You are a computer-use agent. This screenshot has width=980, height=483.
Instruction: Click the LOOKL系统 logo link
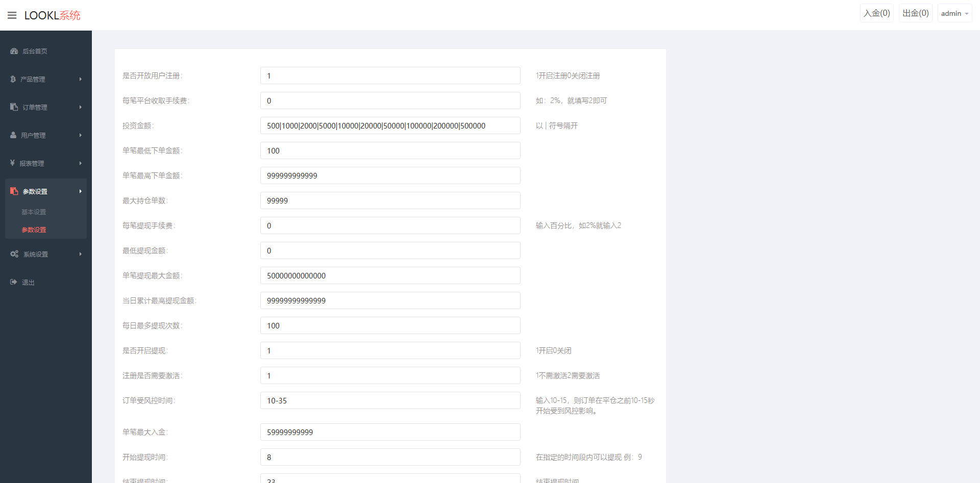coord(53,15)
